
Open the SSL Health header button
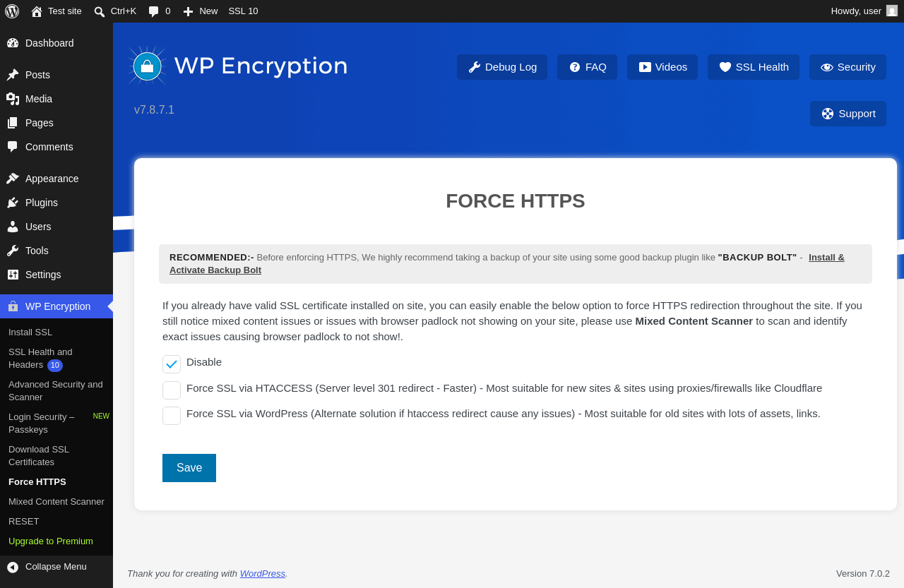pyautogui.click(x=754, y=67)
